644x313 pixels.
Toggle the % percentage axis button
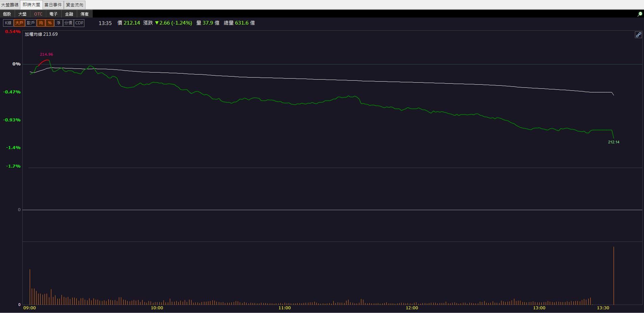(x=50, y=23)
